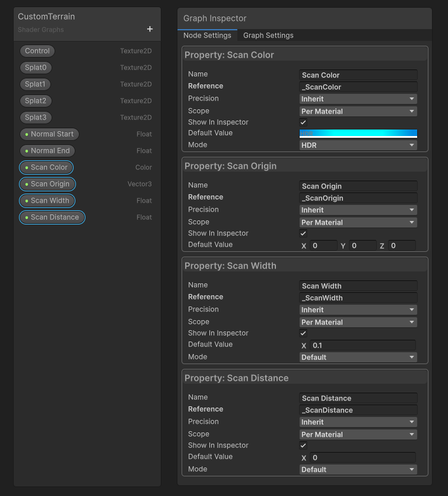Select the Splat3 texture property pill
The image size is (448, 496).
point(34,117)
